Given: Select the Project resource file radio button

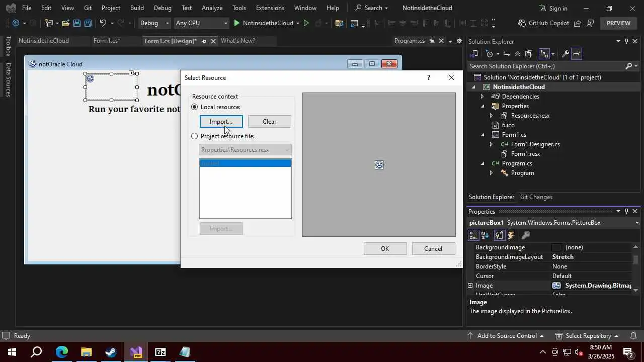Looking at the screenshot, I should tap(195, 136).
